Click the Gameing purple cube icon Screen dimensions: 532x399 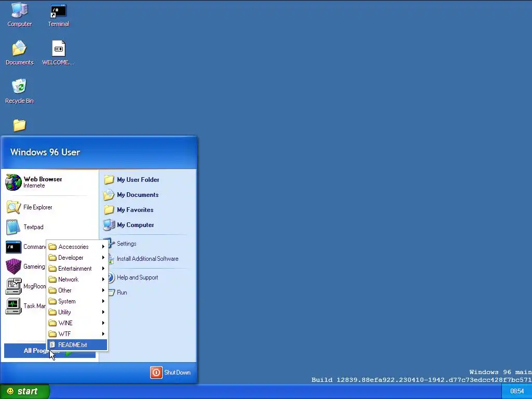(x=13, y=267)
